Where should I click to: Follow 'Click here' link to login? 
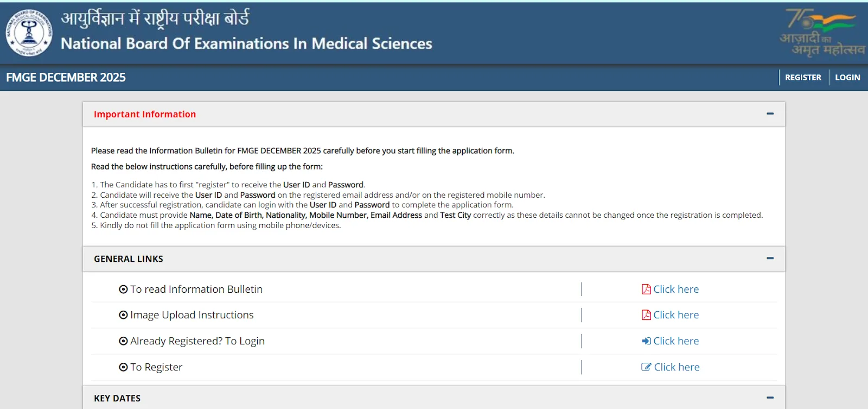pyautogui.click(x=676, y=341)
